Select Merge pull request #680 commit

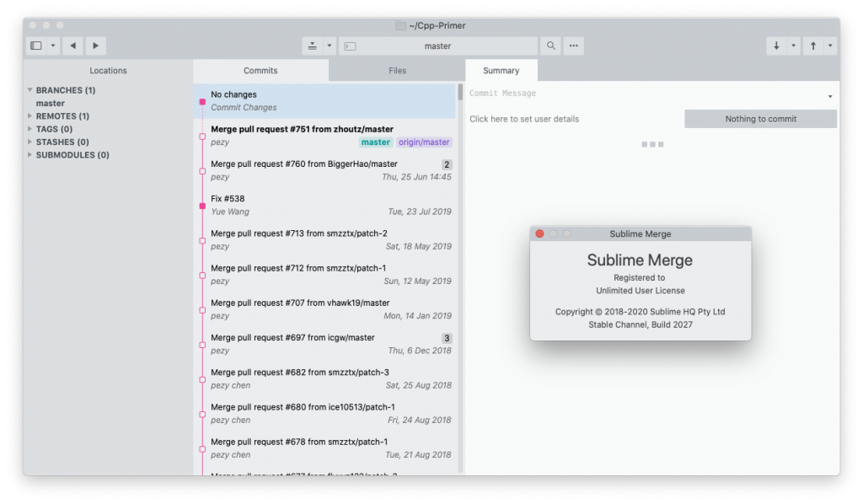324,413
